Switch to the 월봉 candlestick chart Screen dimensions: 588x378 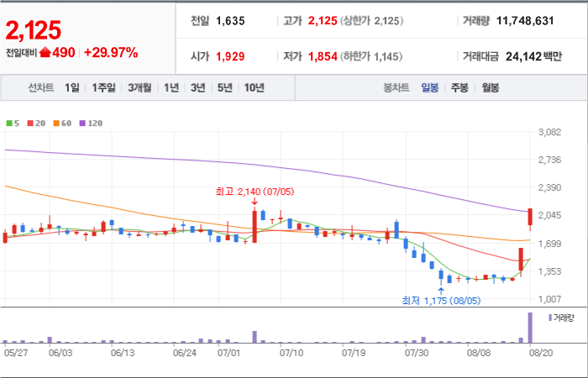coord(490,88)
